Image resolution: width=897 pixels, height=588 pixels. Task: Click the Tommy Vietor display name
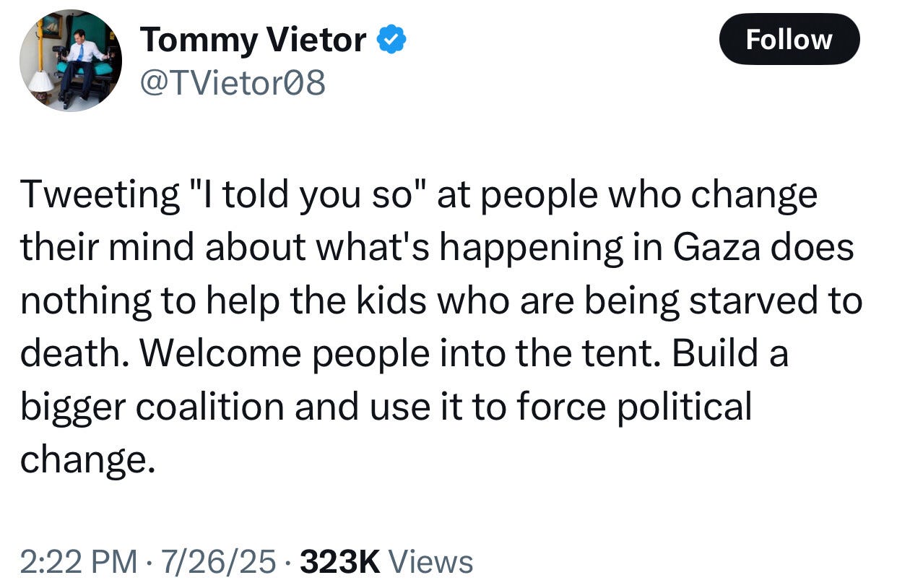click(x=253, y=40)
